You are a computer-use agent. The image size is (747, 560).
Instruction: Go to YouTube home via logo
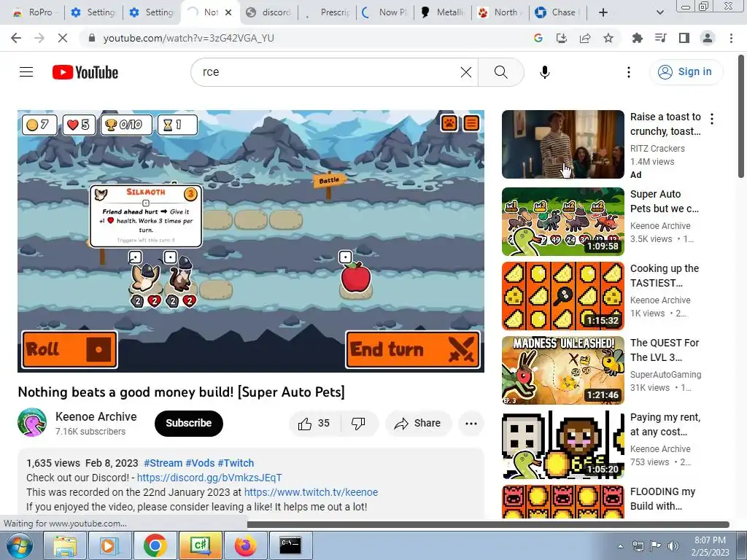(x=85, y=72)
